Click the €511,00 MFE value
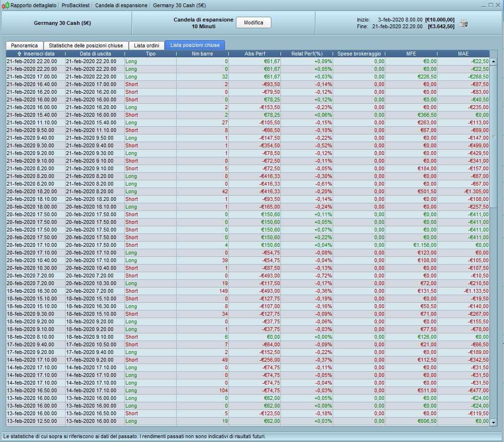504x442 pixels. [426, 391]
